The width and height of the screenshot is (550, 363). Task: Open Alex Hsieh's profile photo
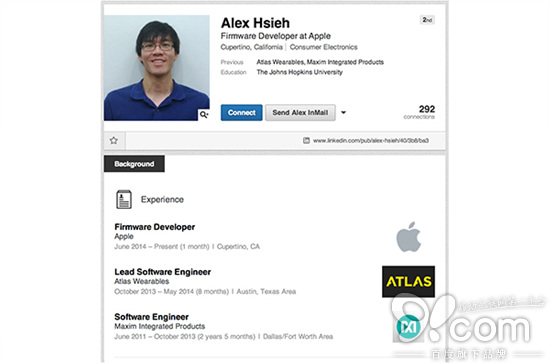pyautogui.click(x=157, y=68)
